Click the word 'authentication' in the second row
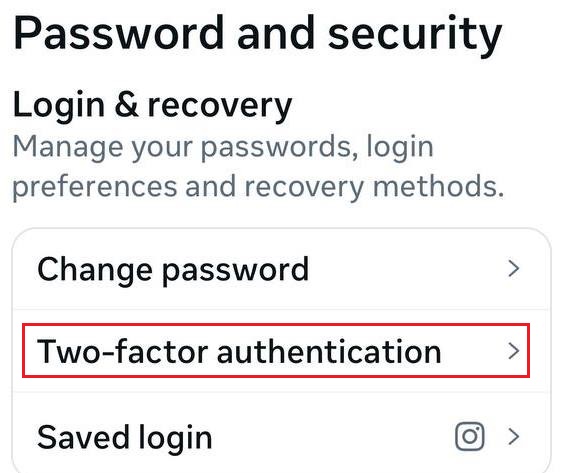 (329, 351)
